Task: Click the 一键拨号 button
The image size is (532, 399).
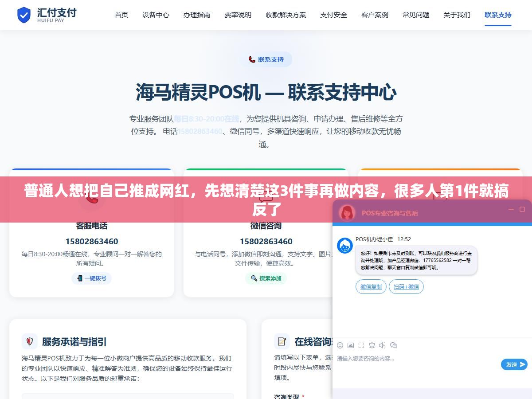Action: pyautogui.click(x=91, y=278)
